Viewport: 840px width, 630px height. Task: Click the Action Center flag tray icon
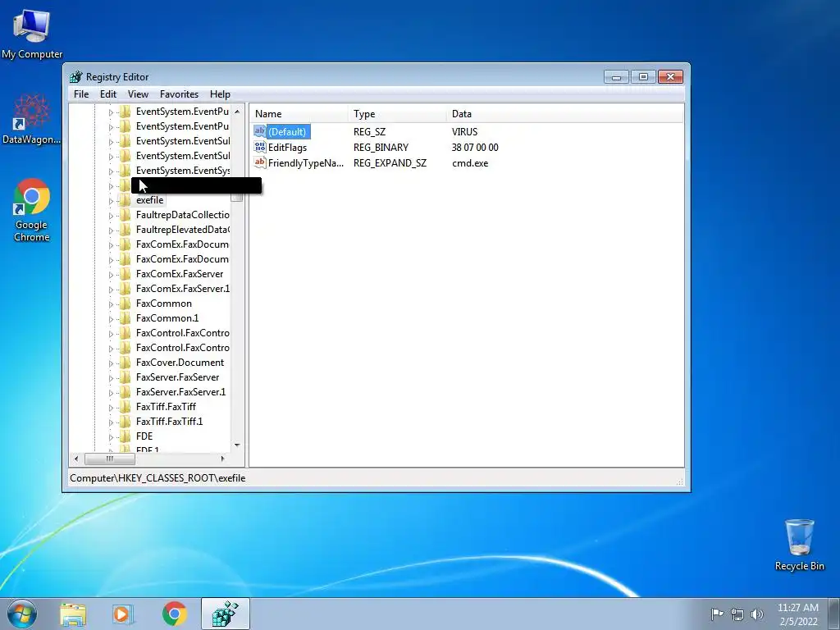click(717, 614)
